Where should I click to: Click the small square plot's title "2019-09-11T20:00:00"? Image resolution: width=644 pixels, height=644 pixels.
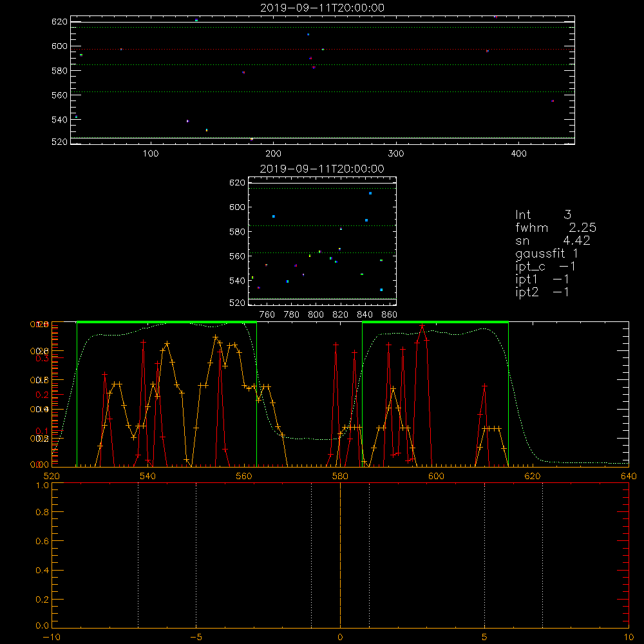click(x=323, y=169)
